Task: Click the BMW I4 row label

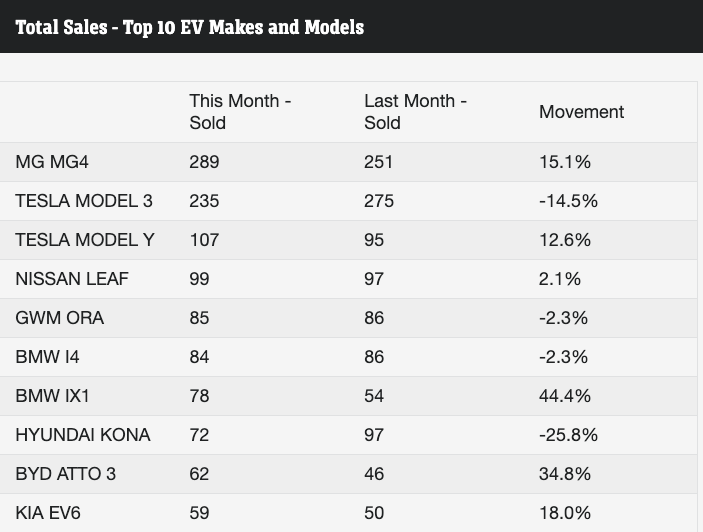Action: pyautogui.click(x=49, y=357)
